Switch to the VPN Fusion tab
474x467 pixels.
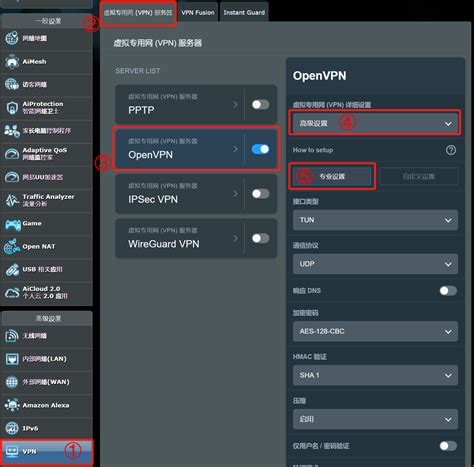[x=198, y=12]
